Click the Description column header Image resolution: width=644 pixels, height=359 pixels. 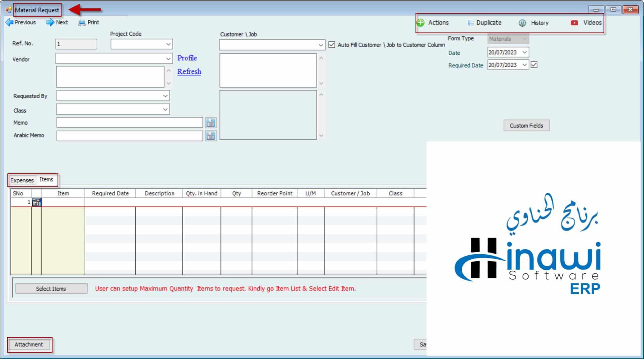[159, 193]
